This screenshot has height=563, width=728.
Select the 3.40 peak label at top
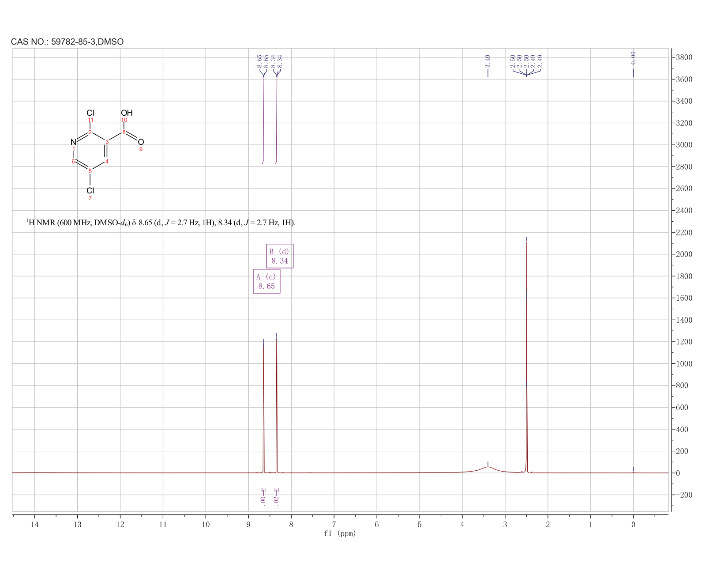[x=488, y=61]
